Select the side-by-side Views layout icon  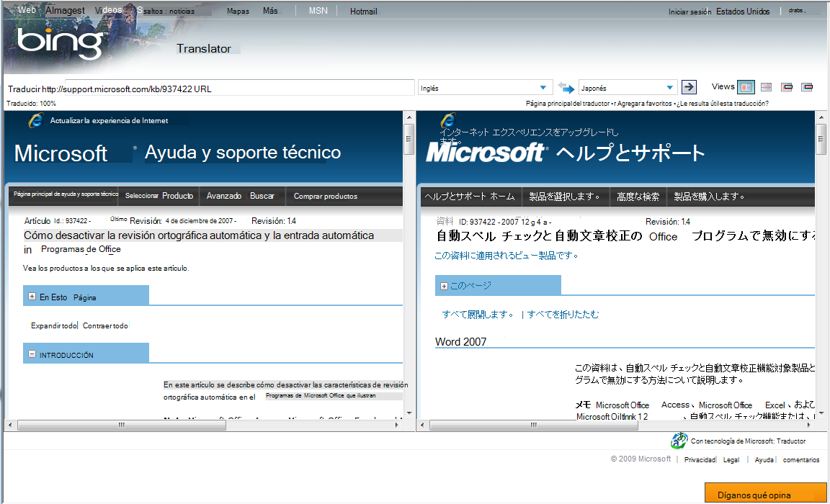coord(746,86)
